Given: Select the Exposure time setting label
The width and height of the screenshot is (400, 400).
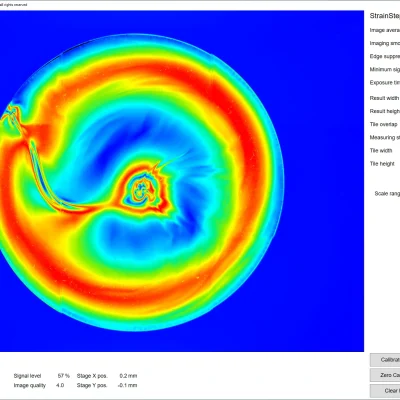Looking at the screenshot, I should [385, 83].
